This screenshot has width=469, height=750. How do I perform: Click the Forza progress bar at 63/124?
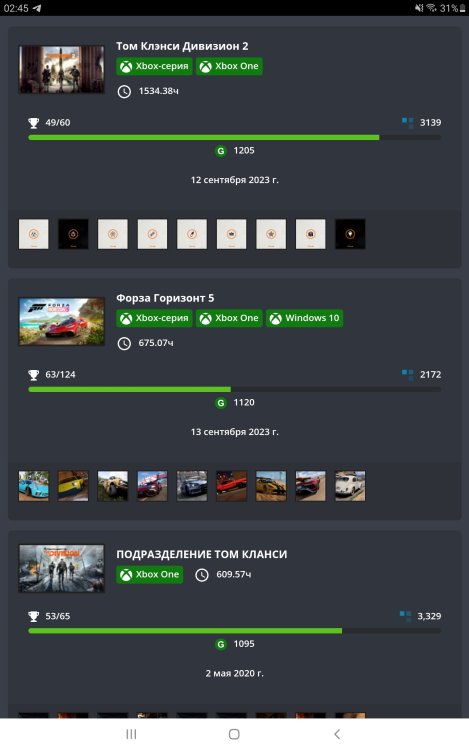pos(235,389)
